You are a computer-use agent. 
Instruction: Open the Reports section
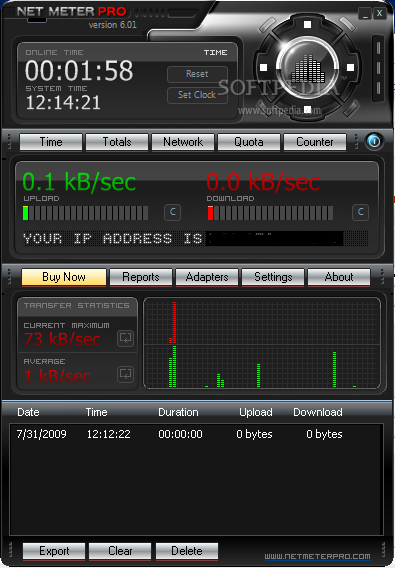[x=141, y=277]
